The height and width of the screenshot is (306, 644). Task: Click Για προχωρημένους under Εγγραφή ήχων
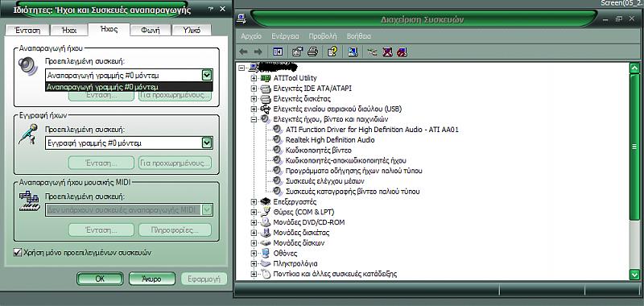(x=175, y=163)
